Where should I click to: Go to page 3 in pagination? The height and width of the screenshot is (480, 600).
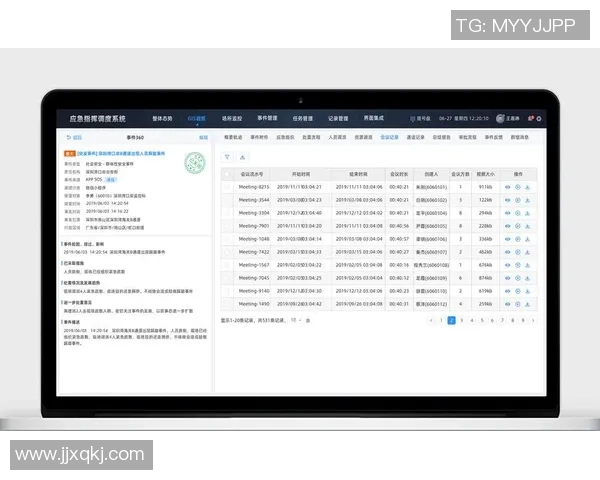pyautogui.click(x=461, y=320)
